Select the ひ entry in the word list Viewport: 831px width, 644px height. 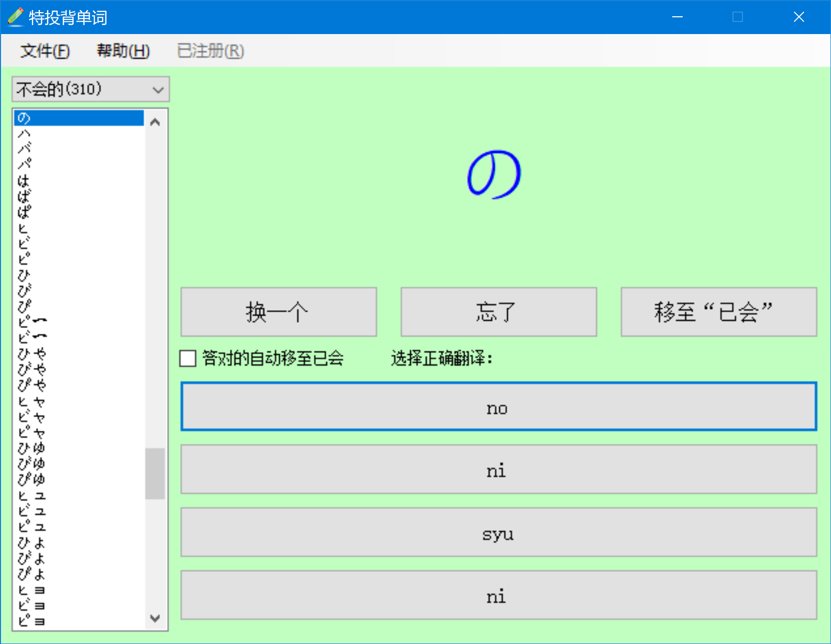[79, 275]
